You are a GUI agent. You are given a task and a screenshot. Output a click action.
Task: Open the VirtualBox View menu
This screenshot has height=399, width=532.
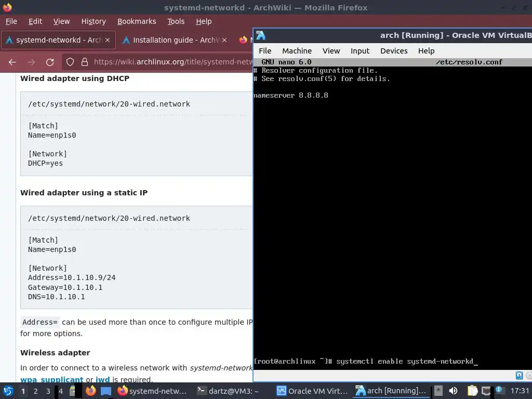coord(331,51)
